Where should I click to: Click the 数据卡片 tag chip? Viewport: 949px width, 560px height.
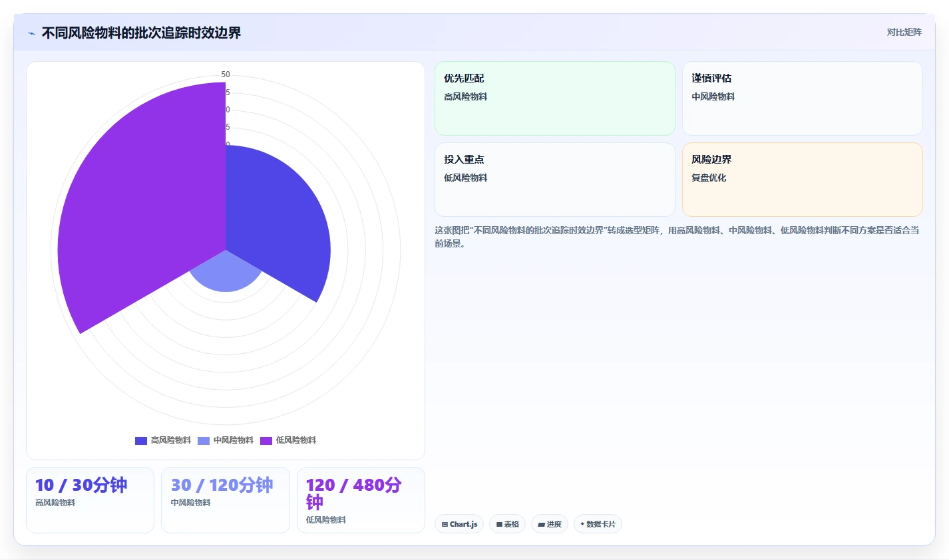[598, 524]
